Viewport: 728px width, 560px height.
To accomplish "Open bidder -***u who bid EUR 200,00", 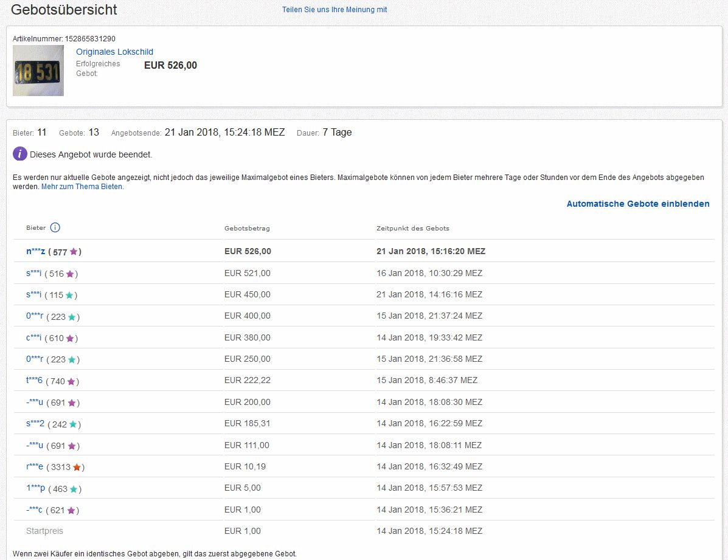I will pos(35,403).
